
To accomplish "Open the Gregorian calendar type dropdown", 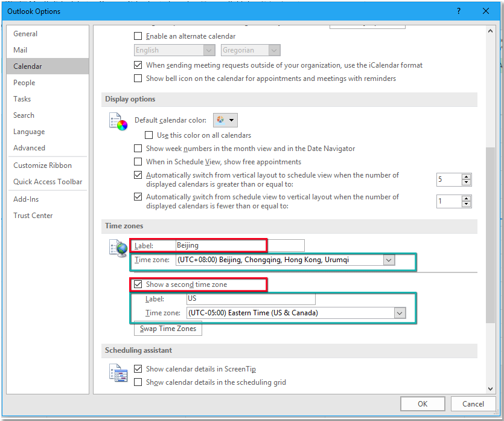I will click(274, 51).
